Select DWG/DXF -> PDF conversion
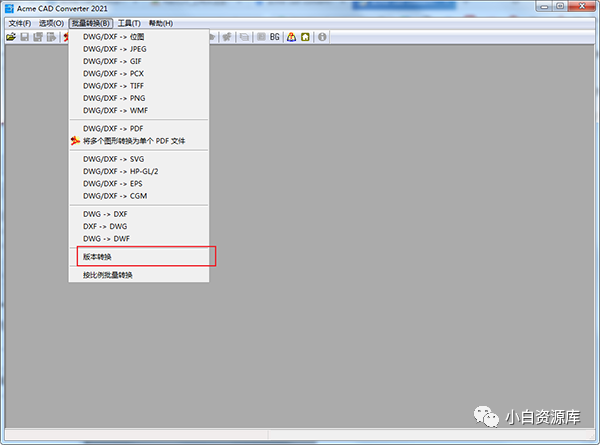Image resolution: width=600 pixels, height=445 pixels. (x=139, y=129)
